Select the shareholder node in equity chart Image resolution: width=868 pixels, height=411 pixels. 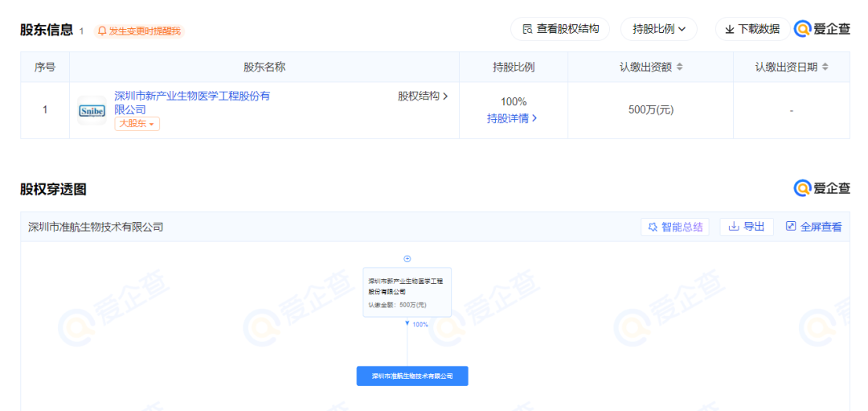click(x=407, y=292)
